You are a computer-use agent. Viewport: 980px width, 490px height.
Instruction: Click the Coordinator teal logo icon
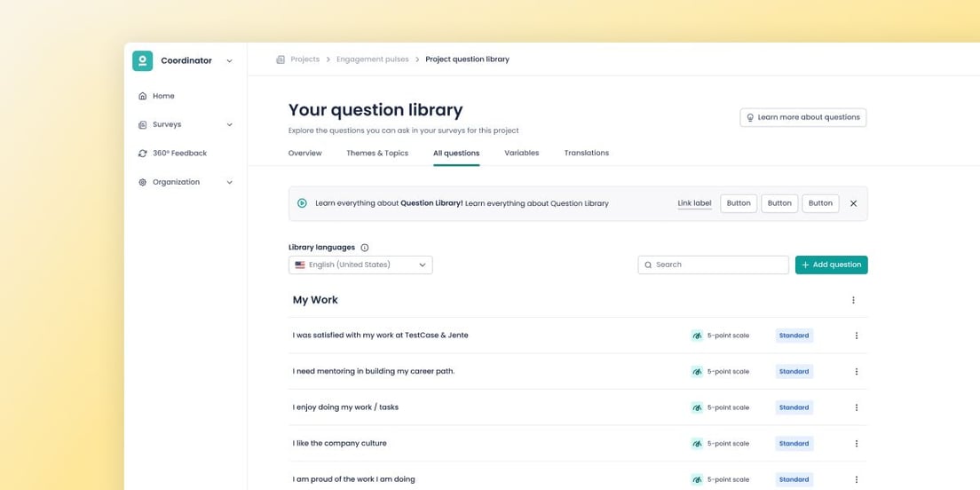click(143, 60)
